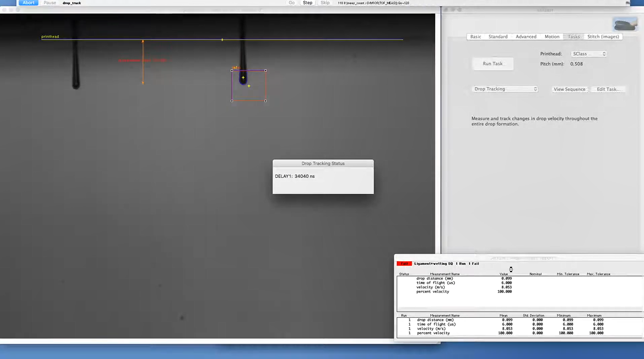Open the Advanced tab
Image resolution: width=644 pixels, height=359 pixels.
point(526,37)
